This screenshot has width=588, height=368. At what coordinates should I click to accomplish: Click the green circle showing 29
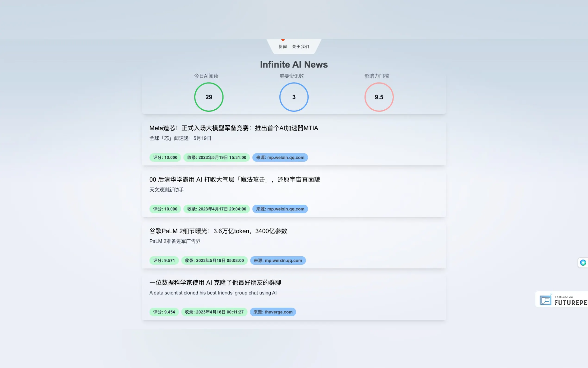209,97
